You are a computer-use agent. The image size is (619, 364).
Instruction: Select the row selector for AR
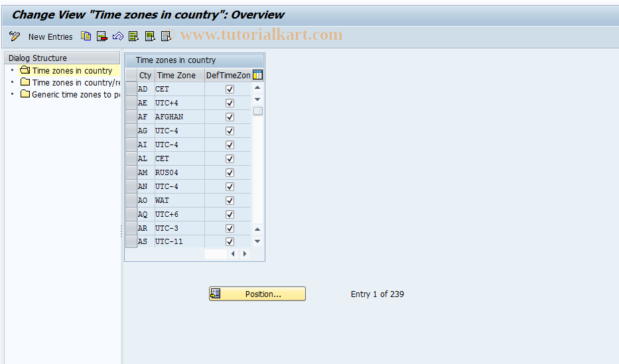[x=131, y=228]
